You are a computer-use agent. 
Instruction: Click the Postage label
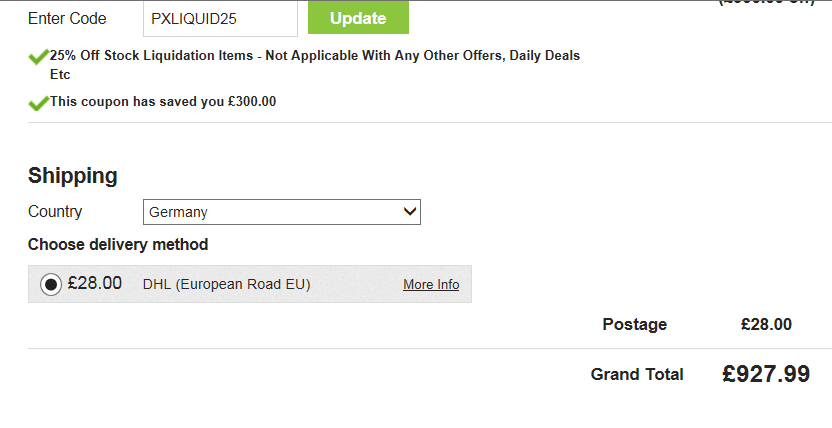634,324
